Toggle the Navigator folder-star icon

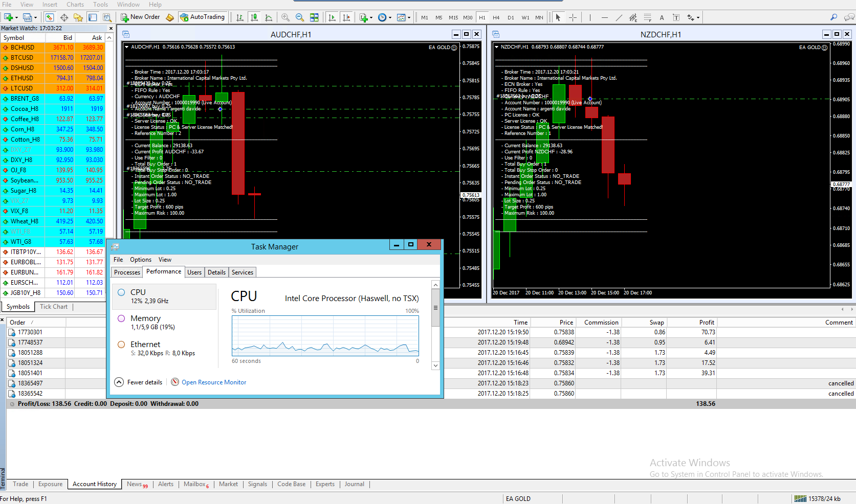(78, 17)
